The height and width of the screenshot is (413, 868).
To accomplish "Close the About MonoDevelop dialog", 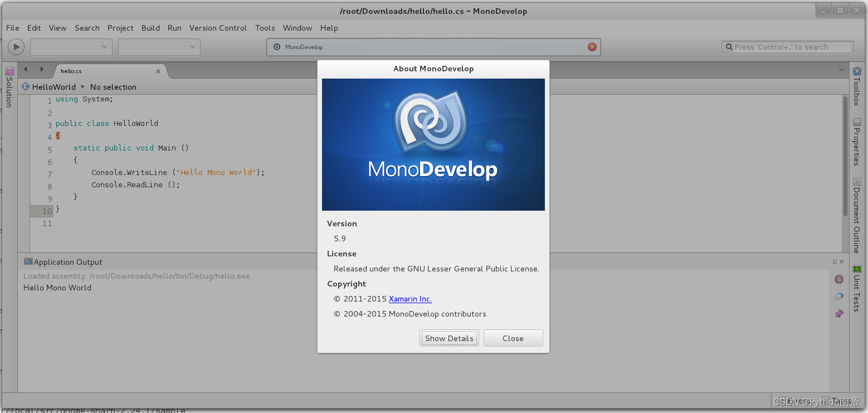I will tap(513, 338).
